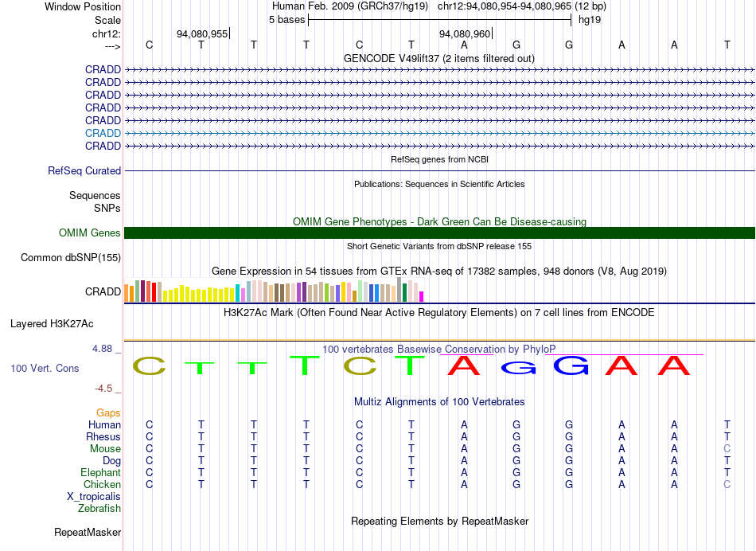The image size is (756, 551).
Task: Click the tall gray bar in GTEx chart
Action: pyautogui.click(x=399, y=290)
